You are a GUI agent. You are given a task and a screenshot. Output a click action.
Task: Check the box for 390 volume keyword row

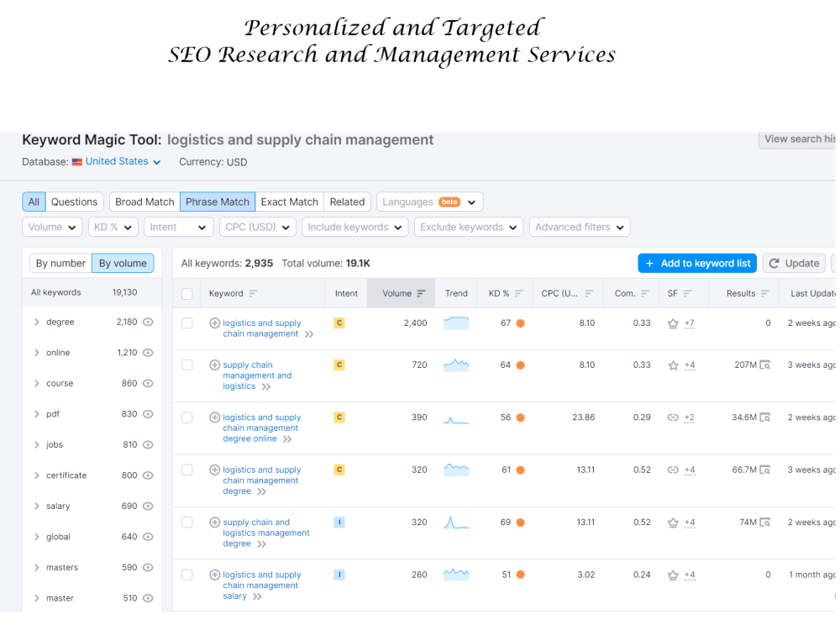pyautogui.click(x=187, y=417)
